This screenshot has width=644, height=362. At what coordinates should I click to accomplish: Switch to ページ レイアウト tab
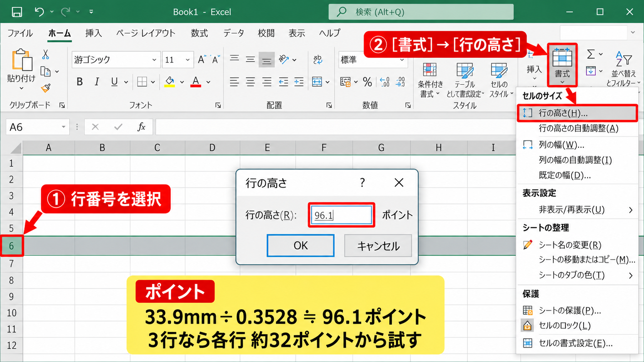click(x=146, y=33)
